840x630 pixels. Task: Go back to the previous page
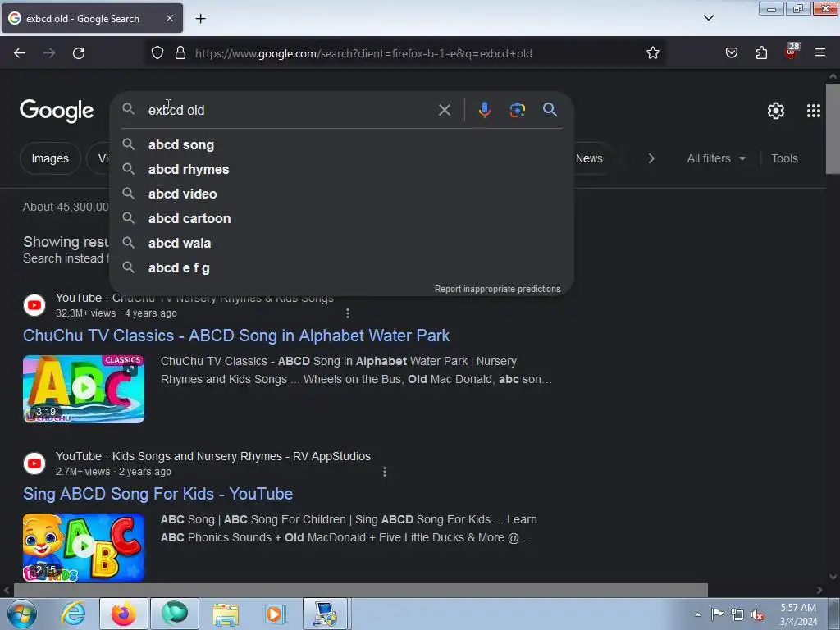[20, 53]
